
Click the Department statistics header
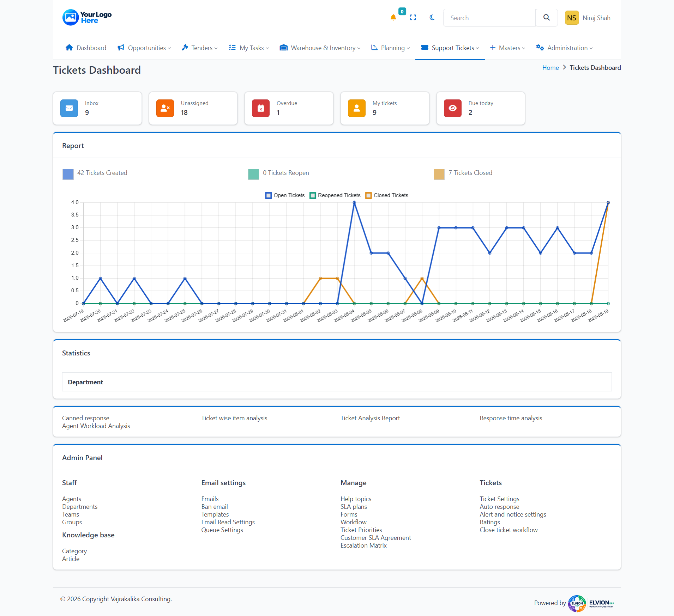[x=337, y=382]
